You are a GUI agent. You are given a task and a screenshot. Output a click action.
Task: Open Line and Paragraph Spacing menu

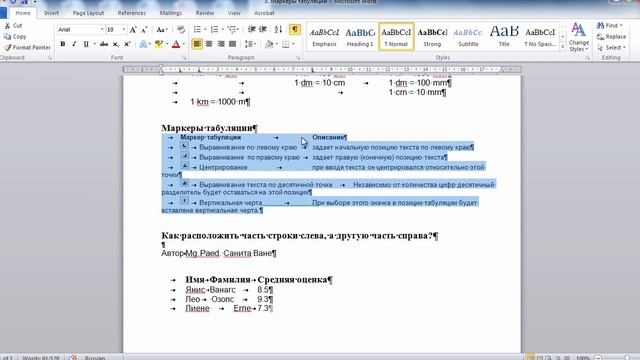pos(250,44)
